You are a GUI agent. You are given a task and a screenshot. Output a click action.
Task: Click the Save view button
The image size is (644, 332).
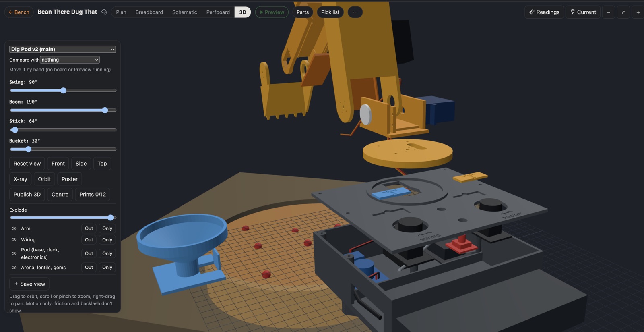[x=29, y=284]
